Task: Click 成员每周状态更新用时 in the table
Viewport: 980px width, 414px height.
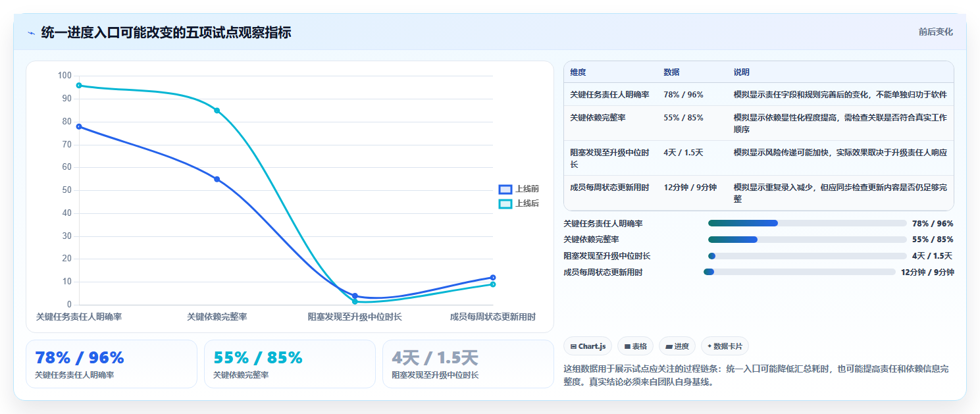Action: (x=609, y=188)
